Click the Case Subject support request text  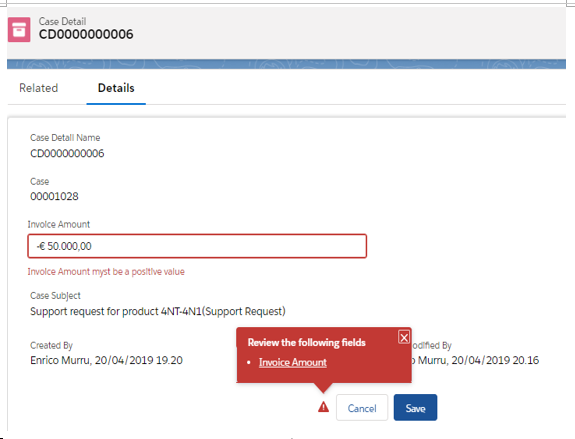(x=158, y=311)
